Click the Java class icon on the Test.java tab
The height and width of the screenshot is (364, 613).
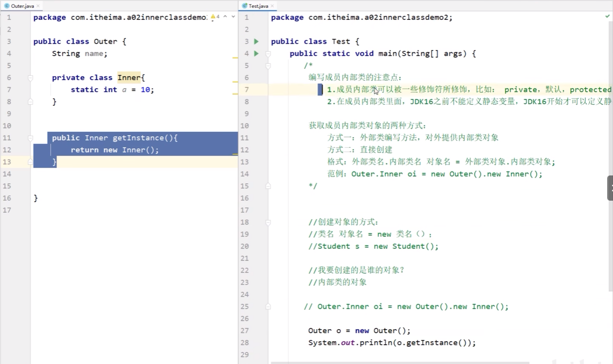pos(244,5)
